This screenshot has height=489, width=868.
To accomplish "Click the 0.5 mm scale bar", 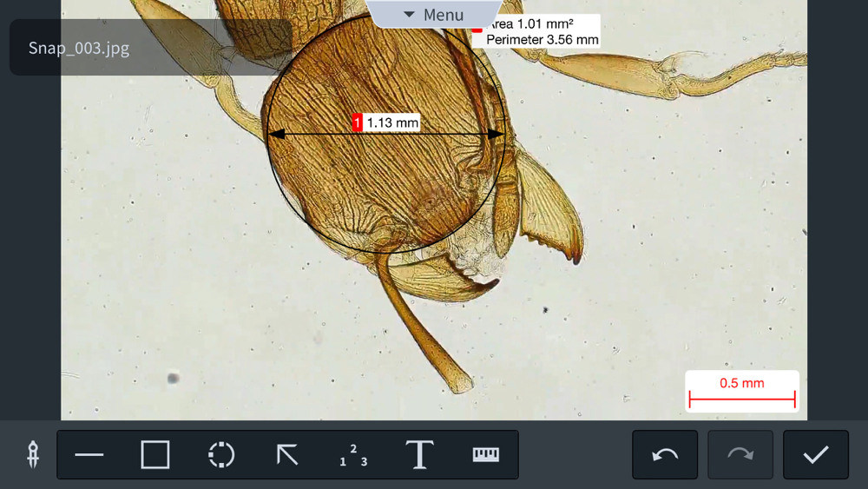I will 742,392.
